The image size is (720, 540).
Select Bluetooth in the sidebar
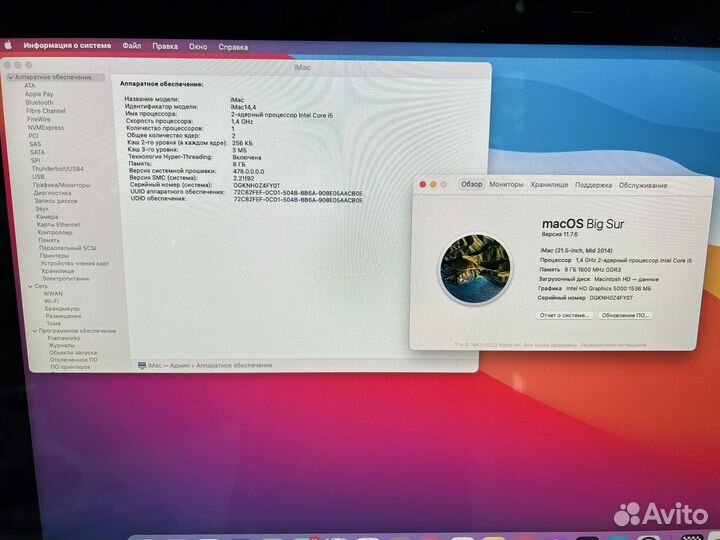[39, 102]
